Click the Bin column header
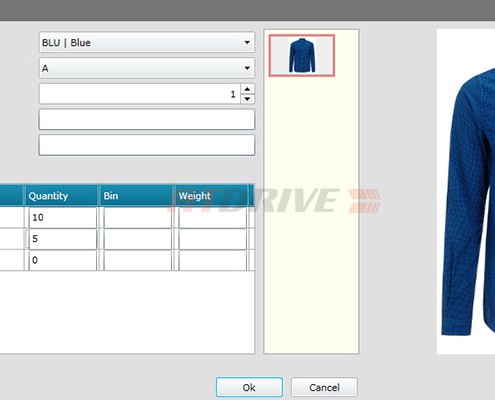 pyautogui.click(x=137, y=196)
